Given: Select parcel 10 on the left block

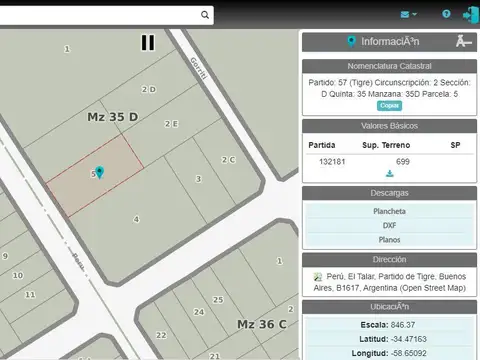Looking at the screenshot, I should (18, 275).
